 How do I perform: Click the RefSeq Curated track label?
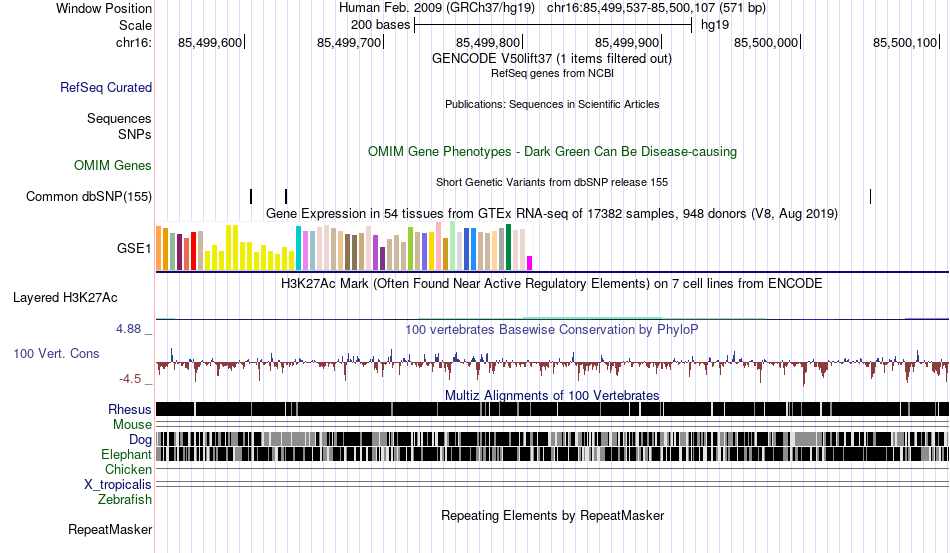105,87
